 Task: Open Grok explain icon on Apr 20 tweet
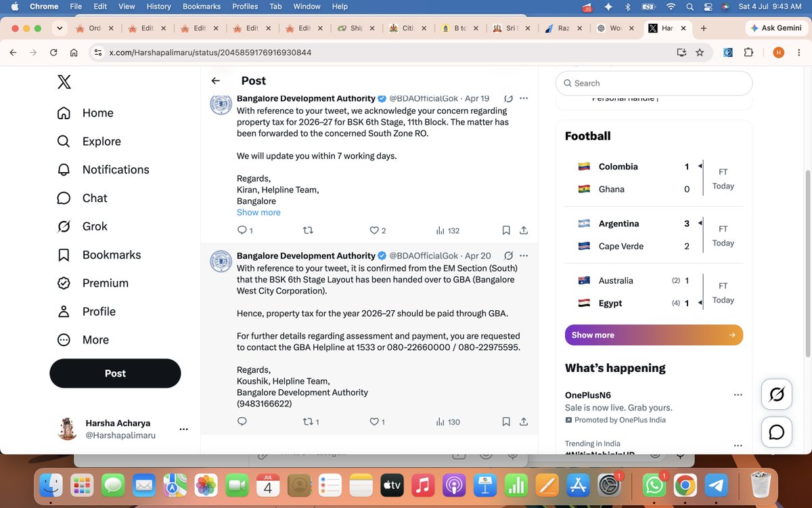click(x=508, y=255)
